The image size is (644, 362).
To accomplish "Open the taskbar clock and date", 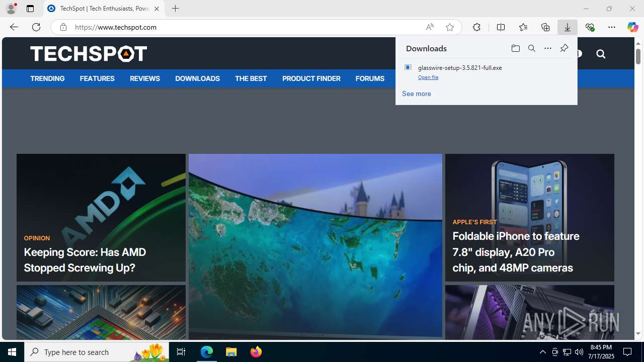I will click(x=602, y=352).
